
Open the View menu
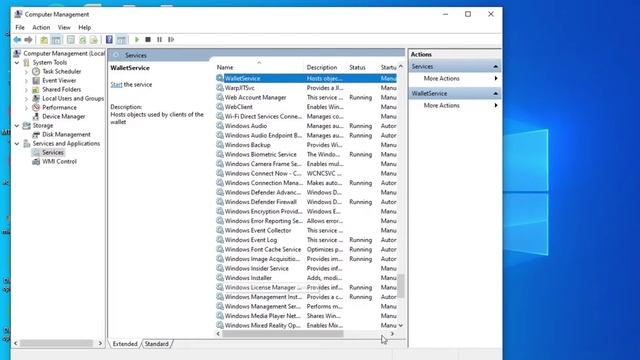coord(64,27)
